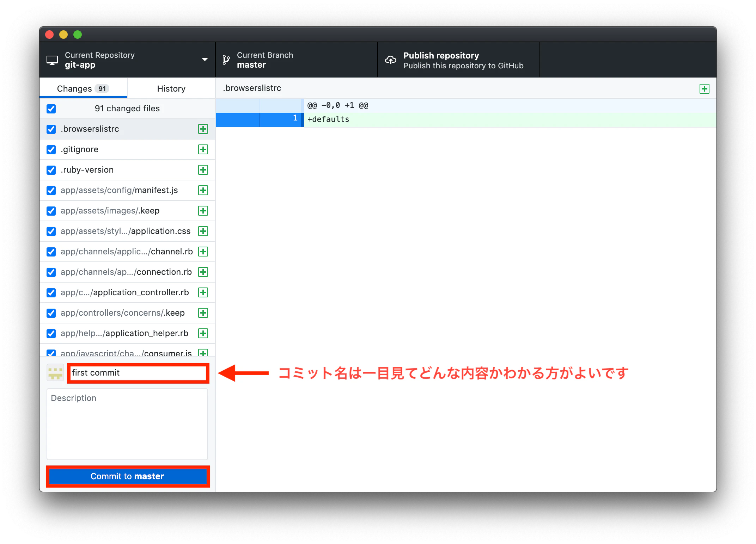Image resolution: width=756 pixels, height=544 pixels.
Task: Click the repository monitor icon
Action: (x=52, y=60)
